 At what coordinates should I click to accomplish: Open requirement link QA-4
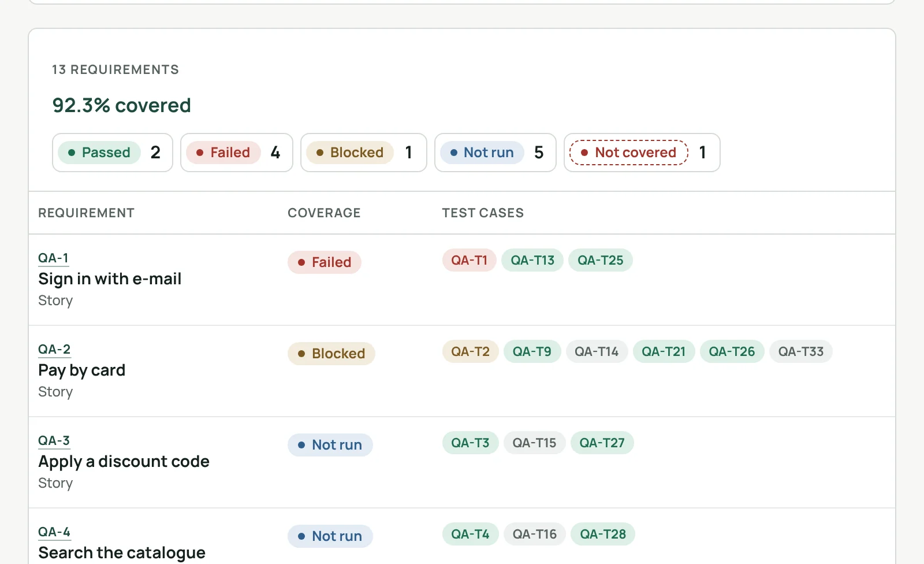click(54, 532)
